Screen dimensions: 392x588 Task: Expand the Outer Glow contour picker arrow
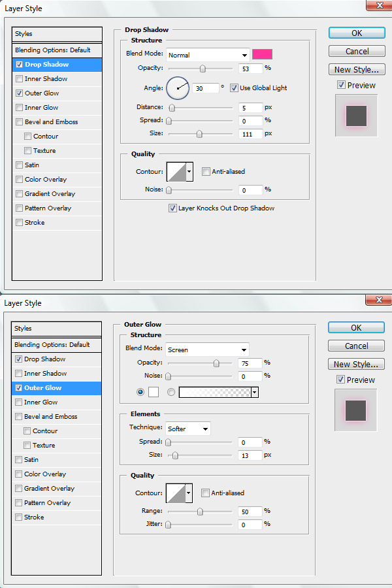point(189,493)
